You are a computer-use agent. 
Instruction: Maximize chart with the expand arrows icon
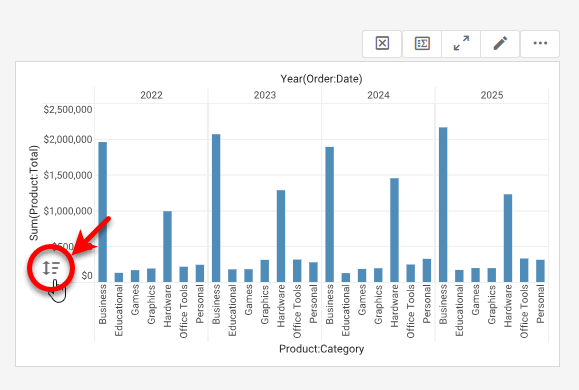tap(461, 44)
